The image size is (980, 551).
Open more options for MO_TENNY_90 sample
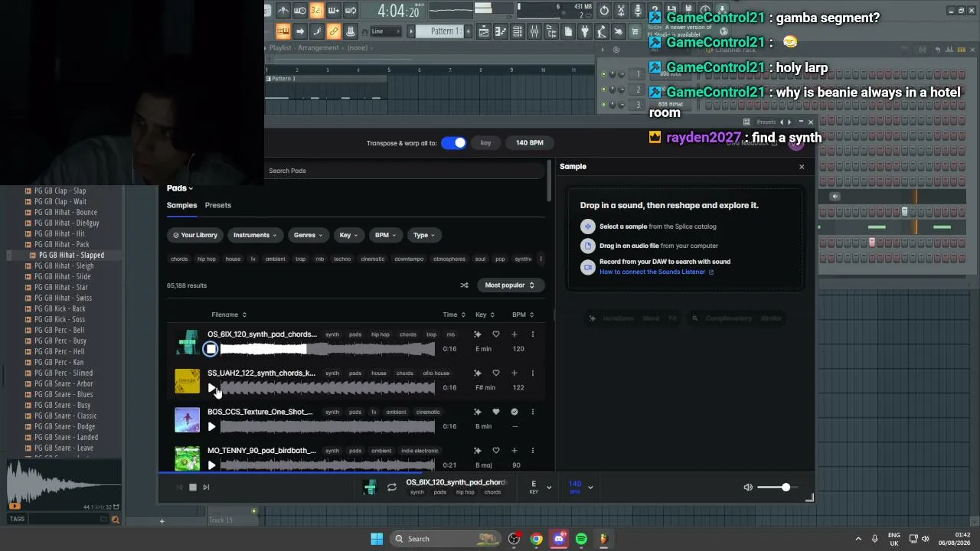coord(533,451)
